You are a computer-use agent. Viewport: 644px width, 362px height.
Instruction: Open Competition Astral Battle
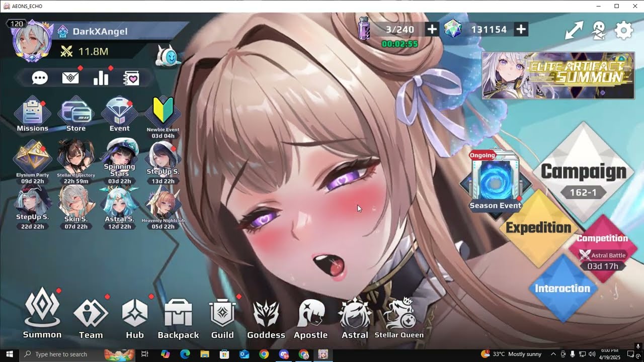pyautogui.click(x=603, y=249)
